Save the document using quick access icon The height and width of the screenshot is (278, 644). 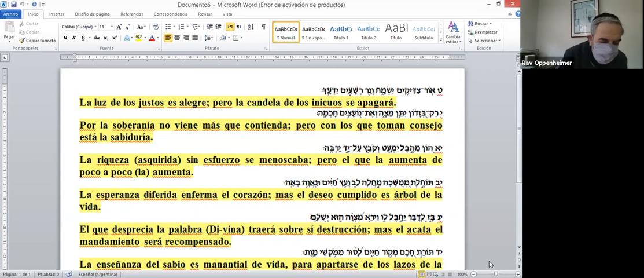[14, 5]
